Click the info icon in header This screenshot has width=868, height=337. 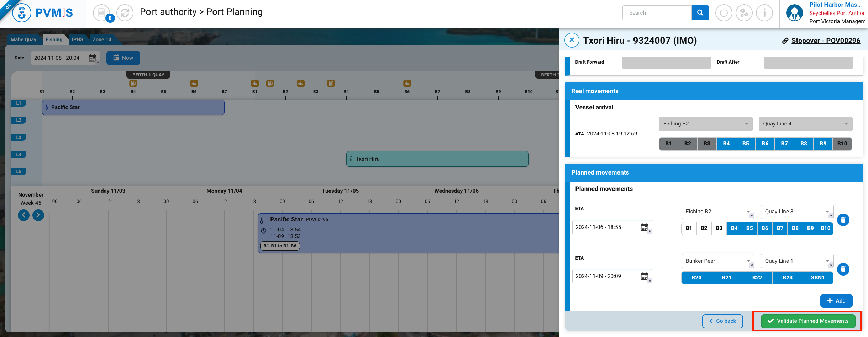point(764,13)
